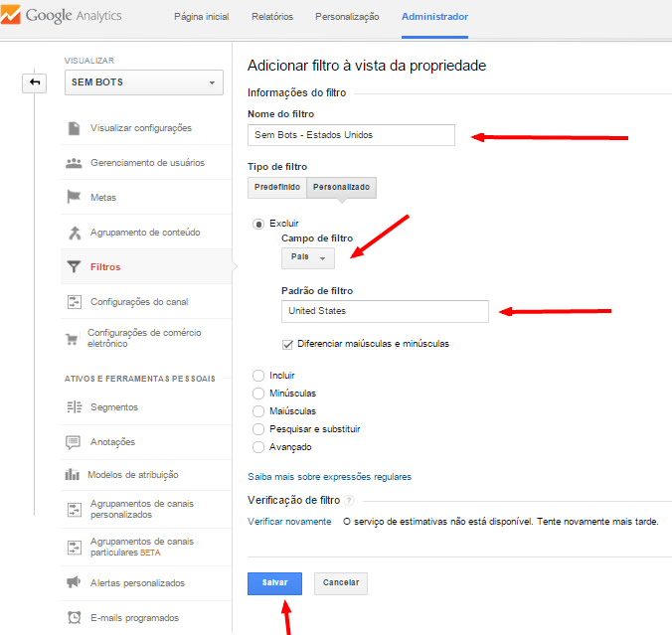The image size is (672, 635).
Task: Uncheck Diferenciar maiúsculas e minúsculas checkbox
Action: tap(287, 344)
